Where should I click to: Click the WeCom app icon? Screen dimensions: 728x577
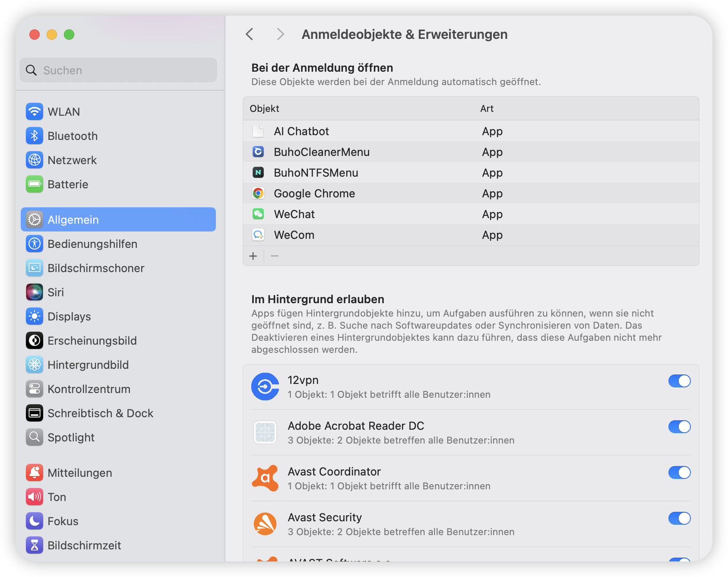pyautogui.click(x=258, y=235)
